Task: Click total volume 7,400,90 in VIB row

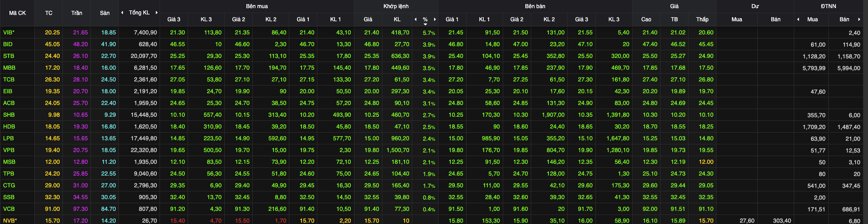Action: [x=146, y=33]
